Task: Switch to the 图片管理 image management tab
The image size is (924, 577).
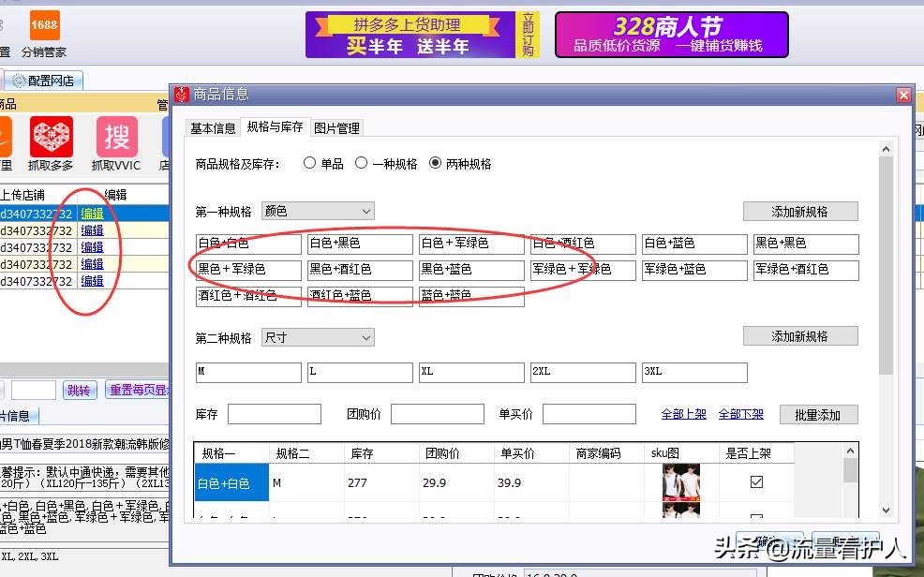Action: pyautogui.click(x=337, y=127)
